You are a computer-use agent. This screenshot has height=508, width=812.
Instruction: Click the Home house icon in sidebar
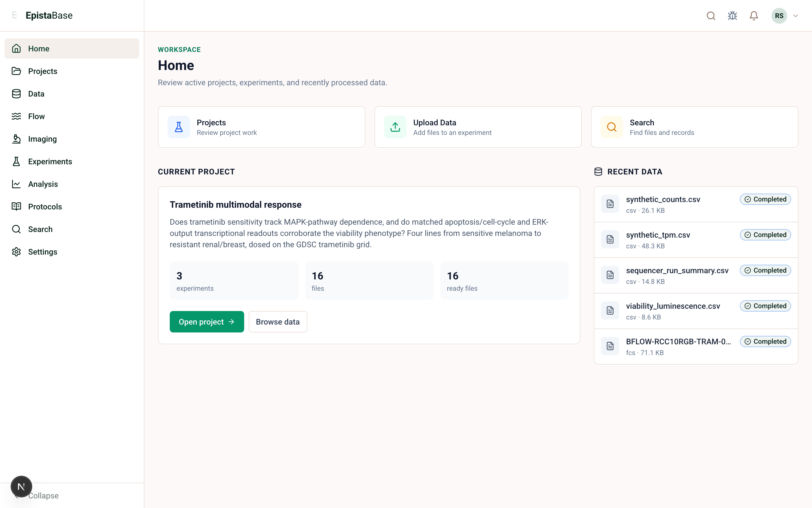[16, 49]
